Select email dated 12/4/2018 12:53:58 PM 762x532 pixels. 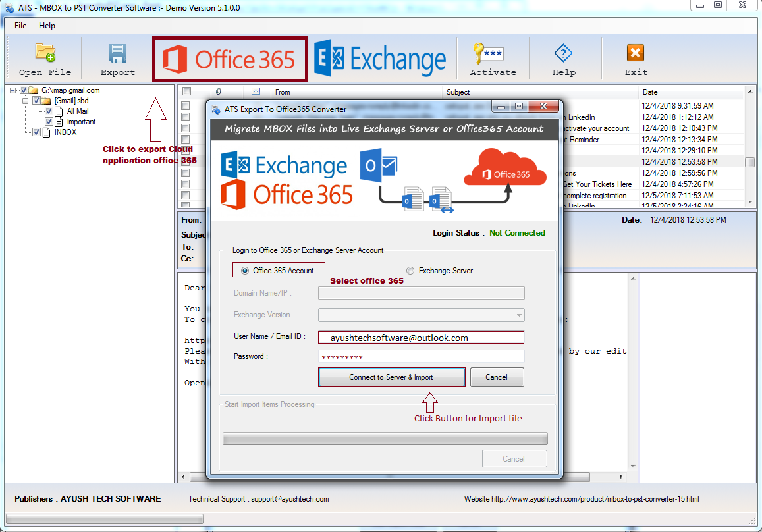pyautogui.click(x=680, y=162)
